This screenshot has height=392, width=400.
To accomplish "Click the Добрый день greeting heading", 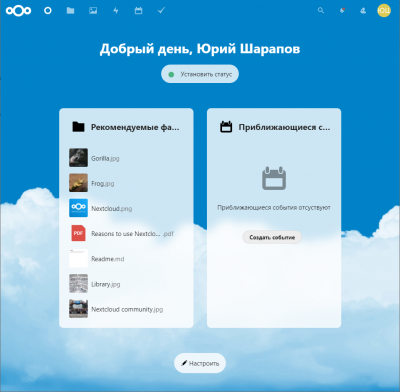I will pos(200,49).
